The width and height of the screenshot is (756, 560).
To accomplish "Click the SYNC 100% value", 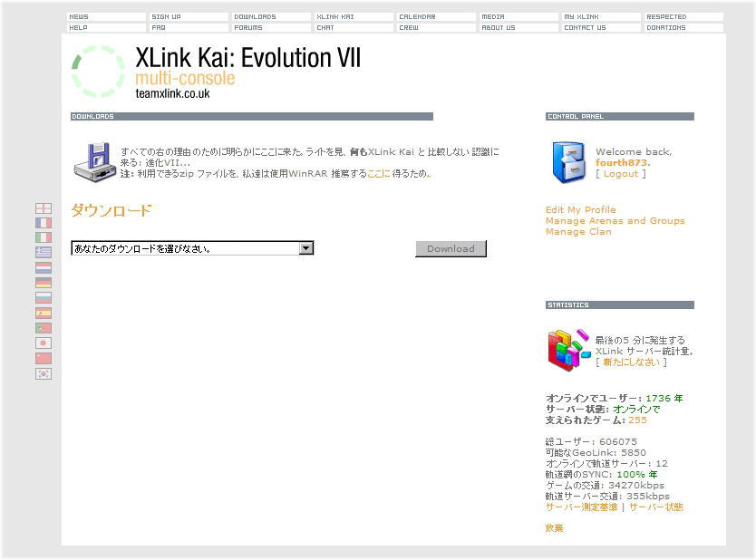I will pos(636,474).
